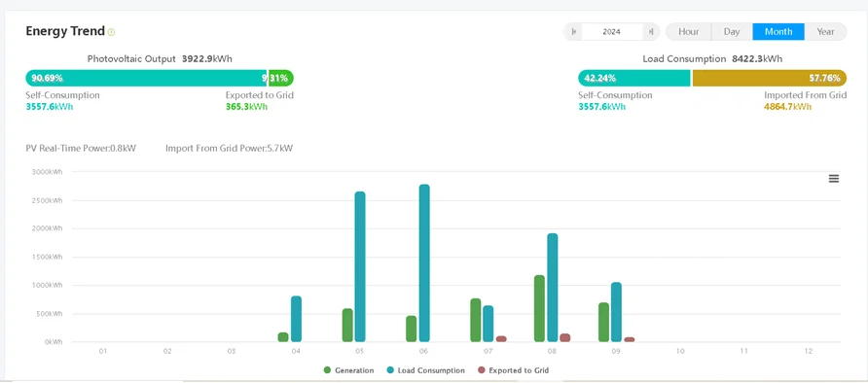Click the 01 month axis label
The height and width of the screenshot is (383, 868).
pyautogui.click(x=103, y=352)
